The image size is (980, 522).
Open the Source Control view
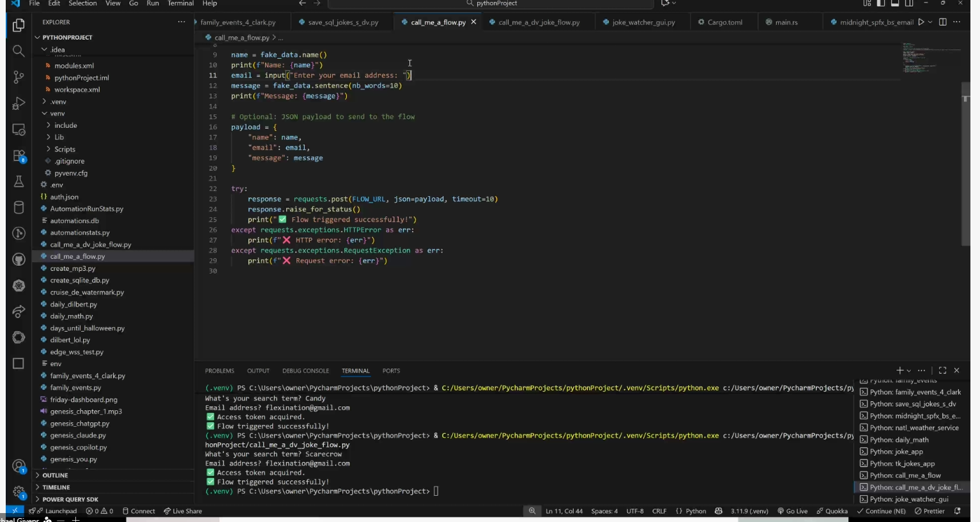[x=19, y=77]
